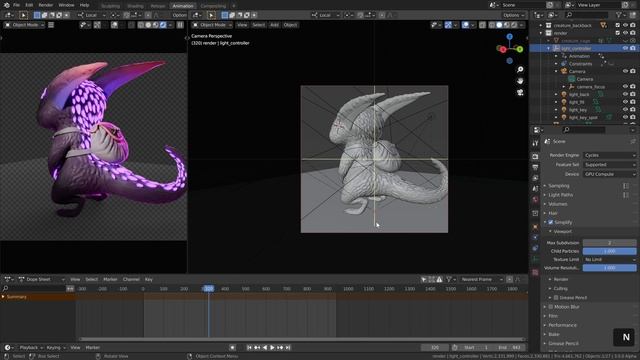Hide light_back with its eye icon

tap(625, 94)
